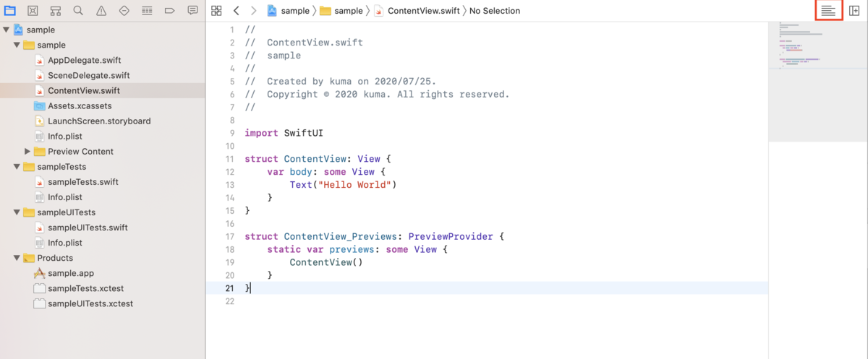Screen dimensions: 868x359
Task: Click No Selection in the jump bar
Action: click(x=495, y=11)
